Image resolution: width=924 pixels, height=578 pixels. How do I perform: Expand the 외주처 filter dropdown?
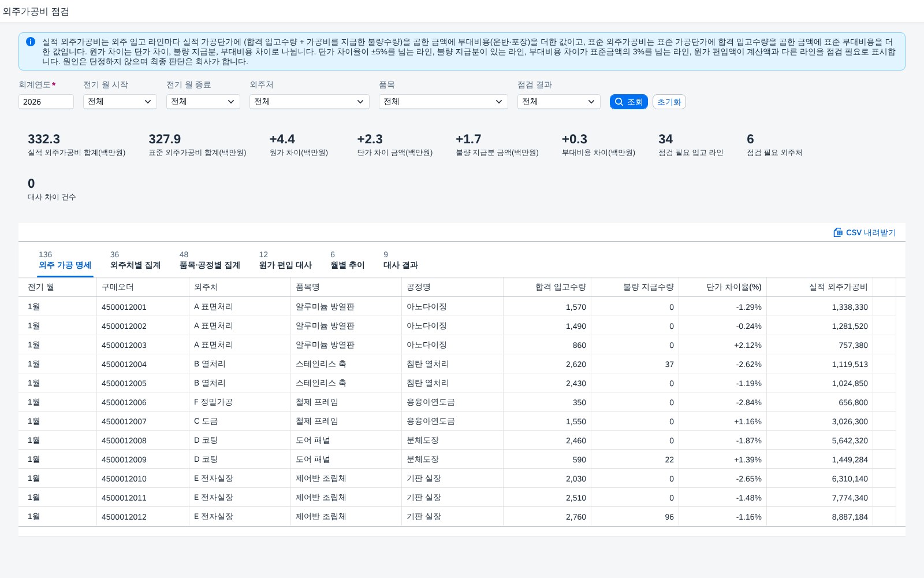click(x=310, y=102)
